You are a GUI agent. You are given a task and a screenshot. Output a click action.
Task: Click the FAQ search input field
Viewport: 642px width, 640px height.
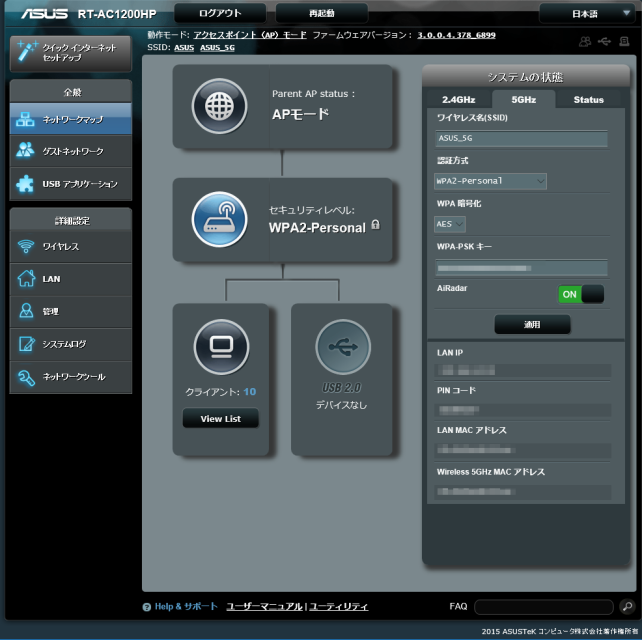point(544,606)
